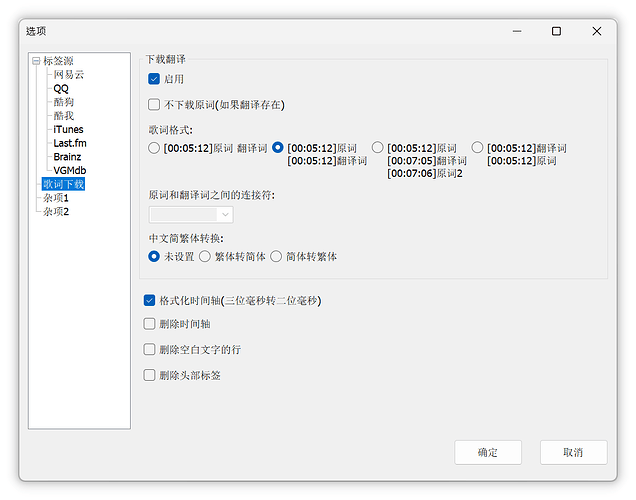The image size is (636, 500).
Task: Select QQ tag source
Action: click(61, 88)
